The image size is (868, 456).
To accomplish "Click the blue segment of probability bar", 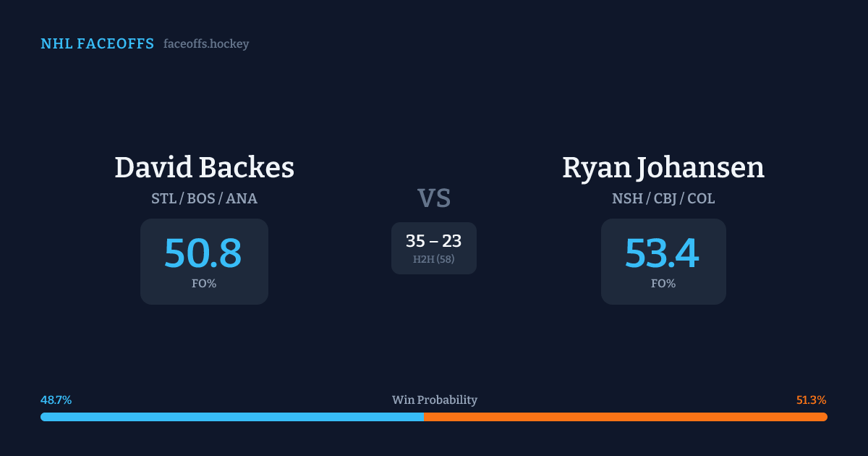I will [x=231, y=417].
